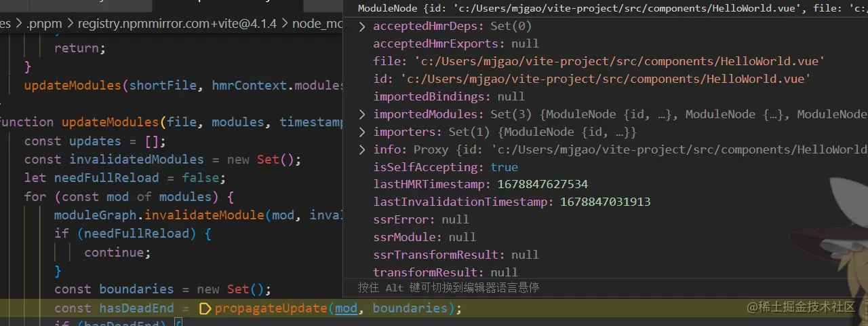The width and height of the screenshot is (868, 326).
Task: Click the ssrModule: null row
Action: [x=425, y=238]
